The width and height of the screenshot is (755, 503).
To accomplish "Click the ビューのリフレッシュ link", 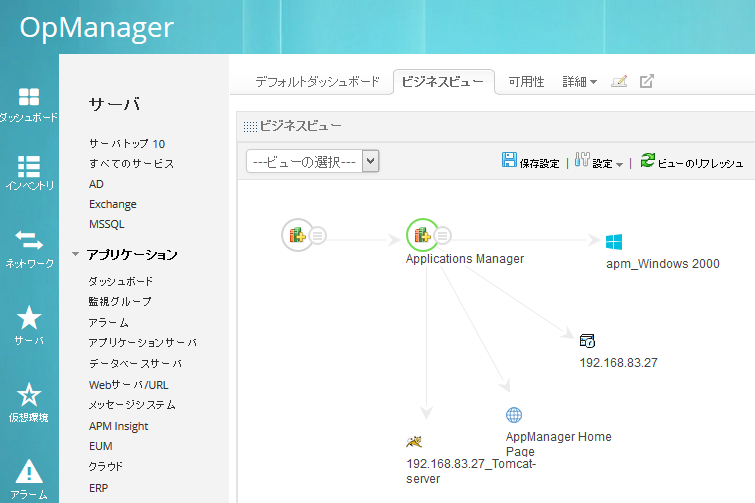I will pyautogui.click(x=701, y=164).
